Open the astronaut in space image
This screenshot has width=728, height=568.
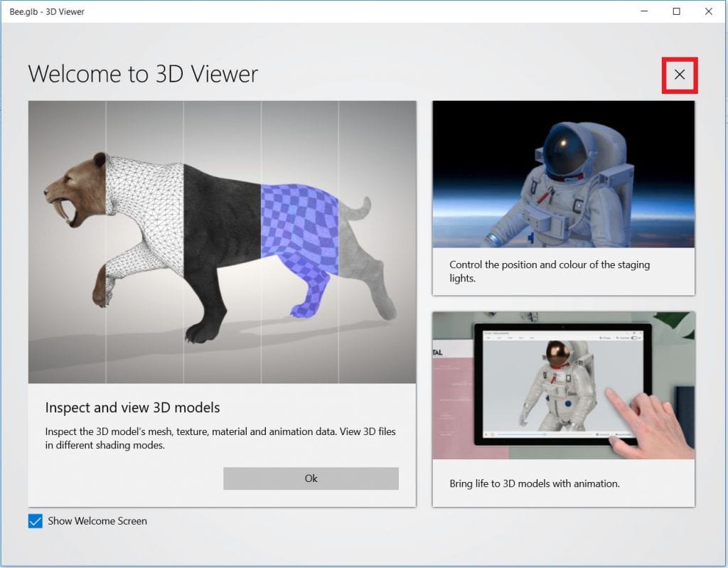(x=563, y=174)
